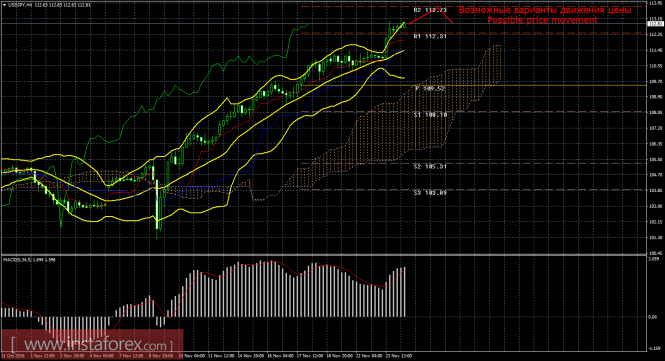This screenshot has width=665, height=361.
Task: Select the R1 112.31 resistance level label
Action: tap(430, 36)
